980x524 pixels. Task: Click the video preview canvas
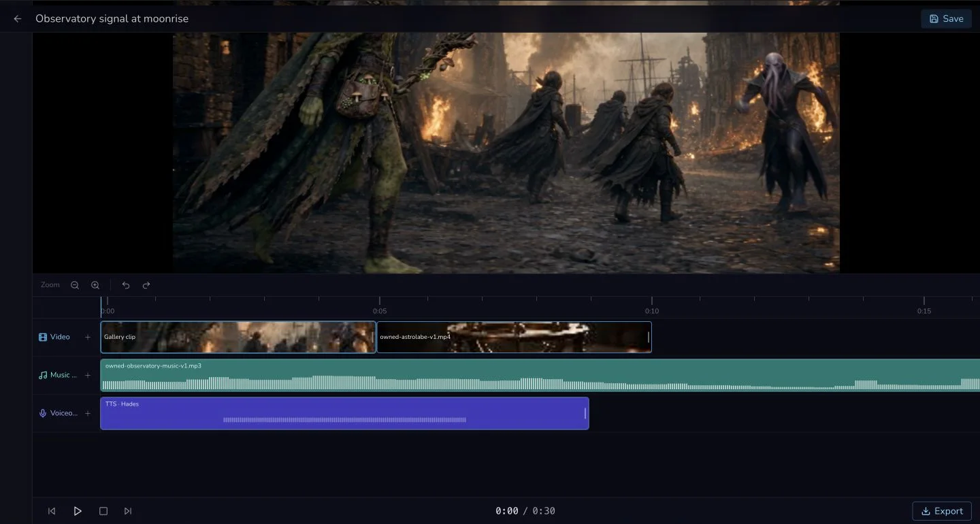506,153
